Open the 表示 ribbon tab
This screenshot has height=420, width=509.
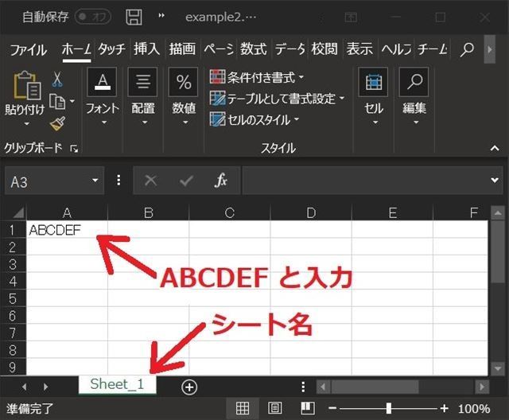pos(359,49)
